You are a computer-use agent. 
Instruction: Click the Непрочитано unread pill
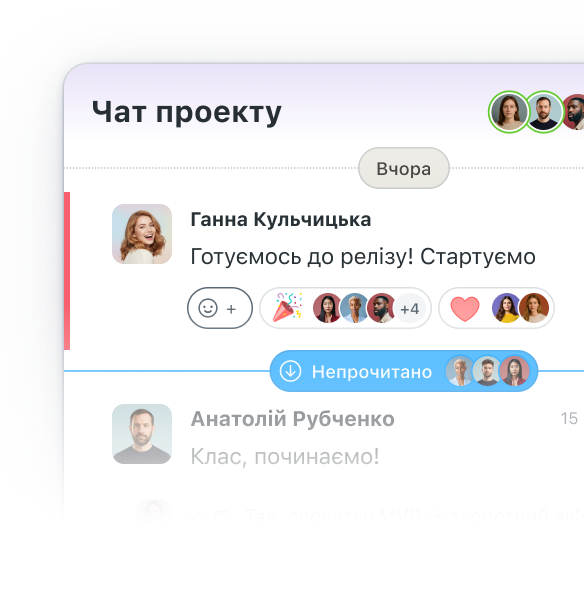(404, 371)
